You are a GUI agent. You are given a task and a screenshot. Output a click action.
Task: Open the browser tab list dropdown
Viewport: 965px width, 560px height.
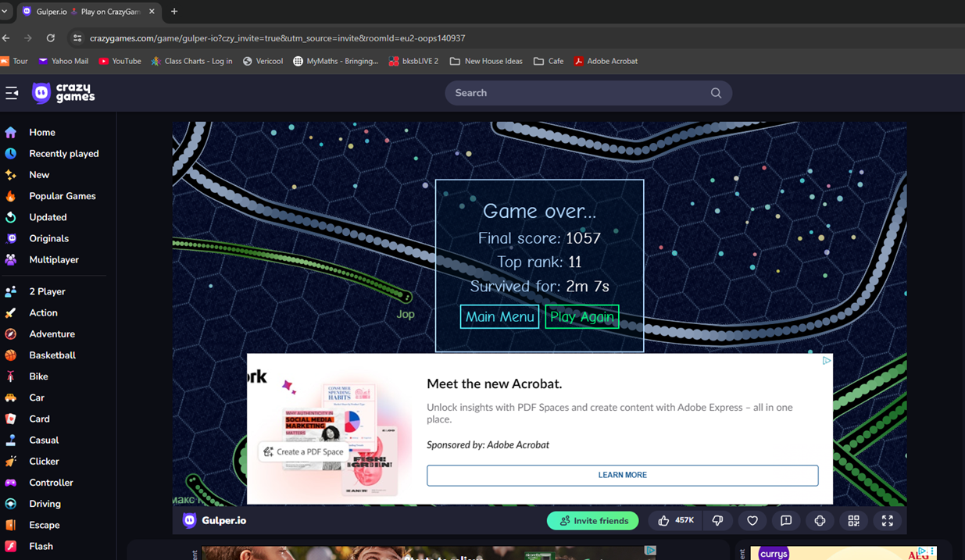5,12
